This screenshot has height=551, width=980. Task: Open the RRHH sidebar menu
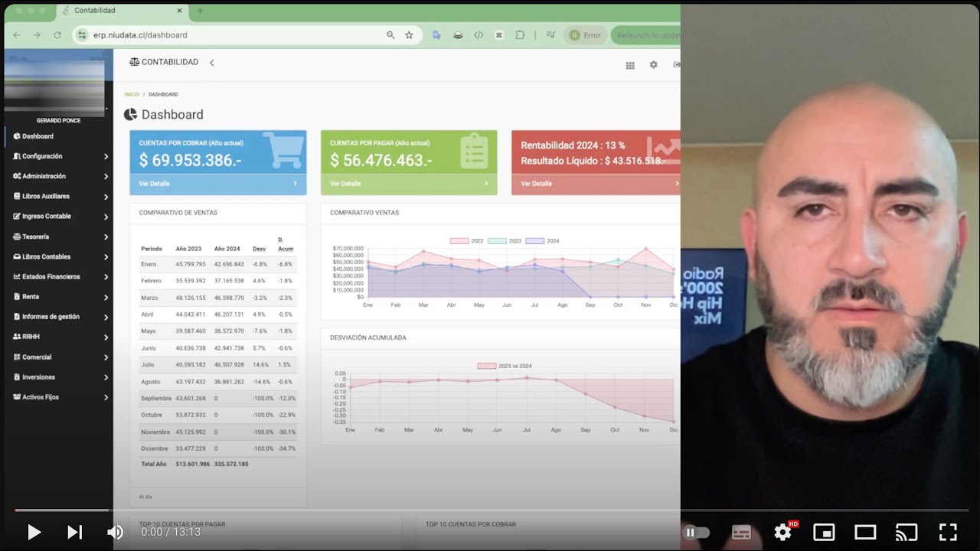click(x=58, y=337)
